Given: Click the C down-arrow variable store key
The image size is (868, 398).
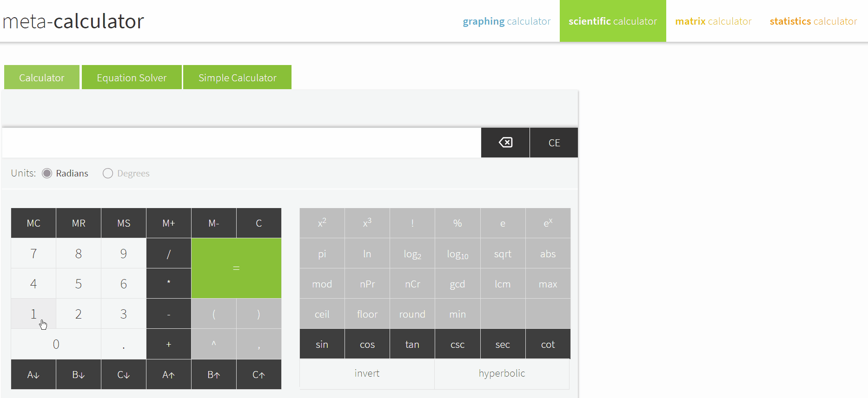Looking at the screenshot, I should (x=124, y=374).
